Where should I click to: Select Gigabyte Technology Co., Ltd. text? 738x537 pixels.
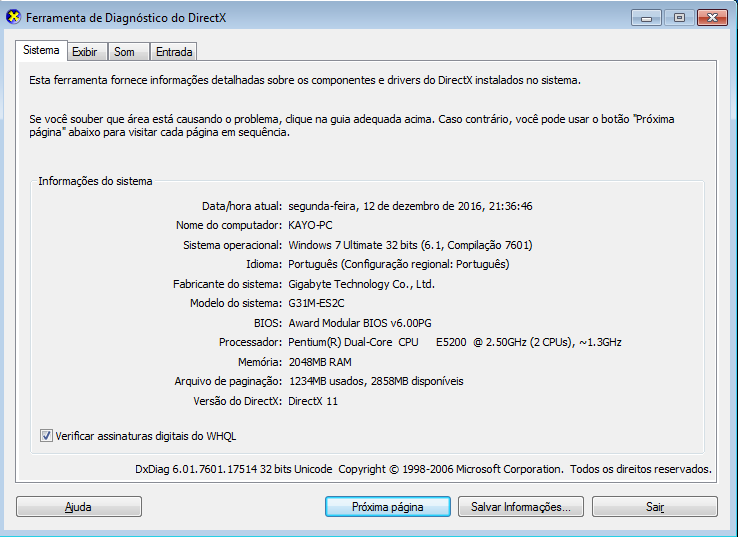click(x=361, y=284)
